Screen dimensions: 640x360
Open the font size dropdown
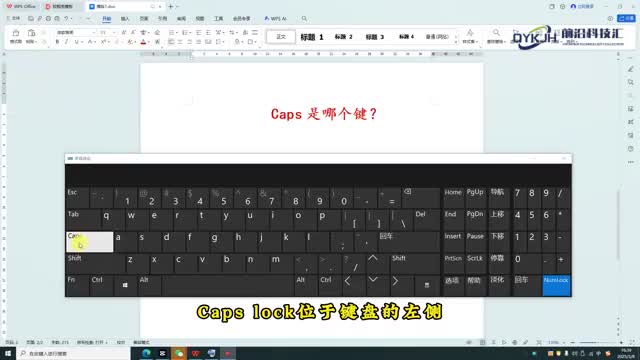pos(114,32)
